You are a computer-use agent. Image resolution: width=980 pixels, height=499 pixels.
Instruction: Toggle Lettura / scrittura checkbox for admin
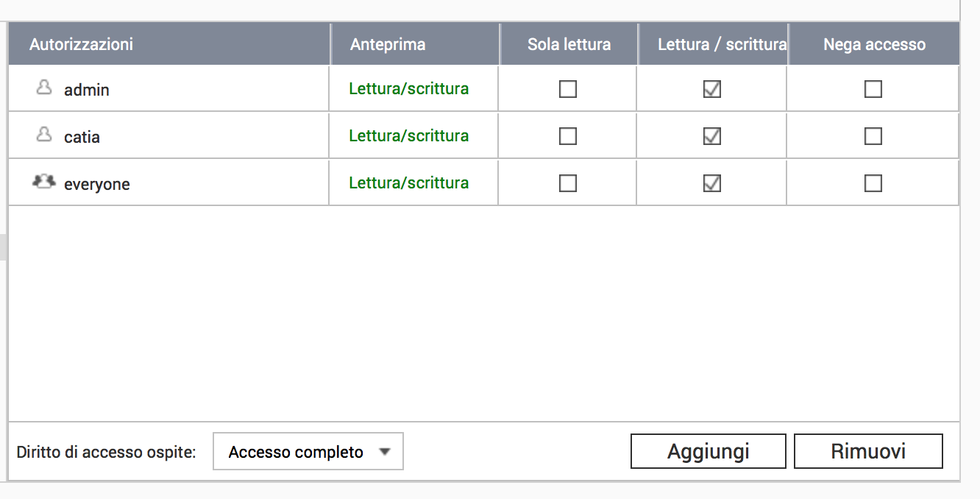pyautogui.click(x=712, y=89)
